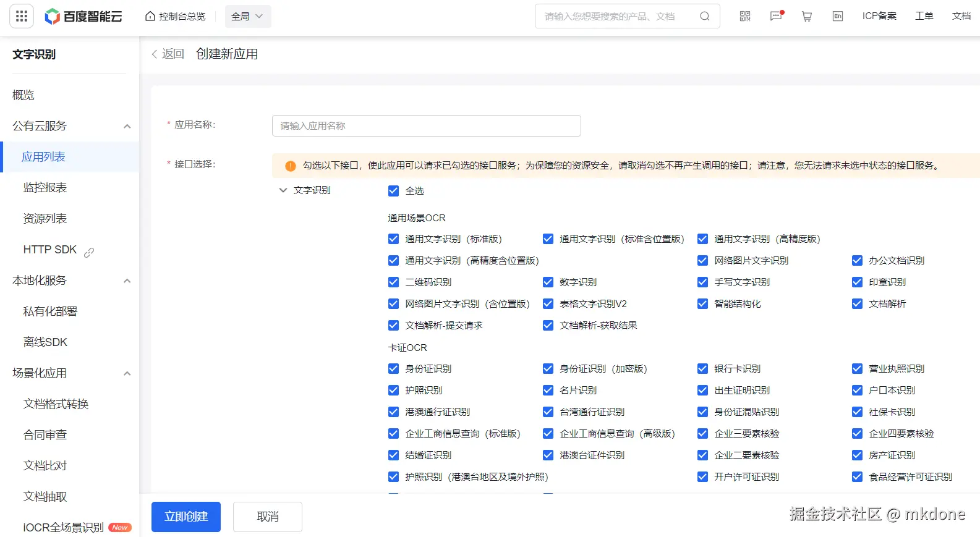Open 文档 in the top bar
Screen dimensions: 980x537
961,16
